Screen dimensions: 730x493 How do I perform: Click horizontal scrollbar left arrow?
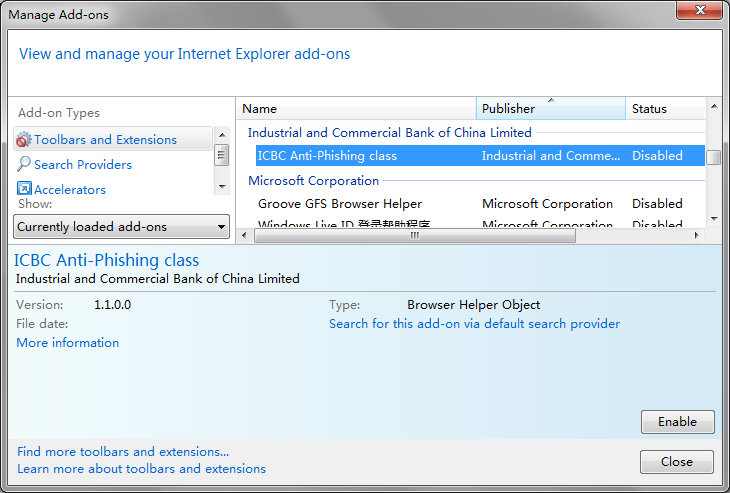click(244, 236)
